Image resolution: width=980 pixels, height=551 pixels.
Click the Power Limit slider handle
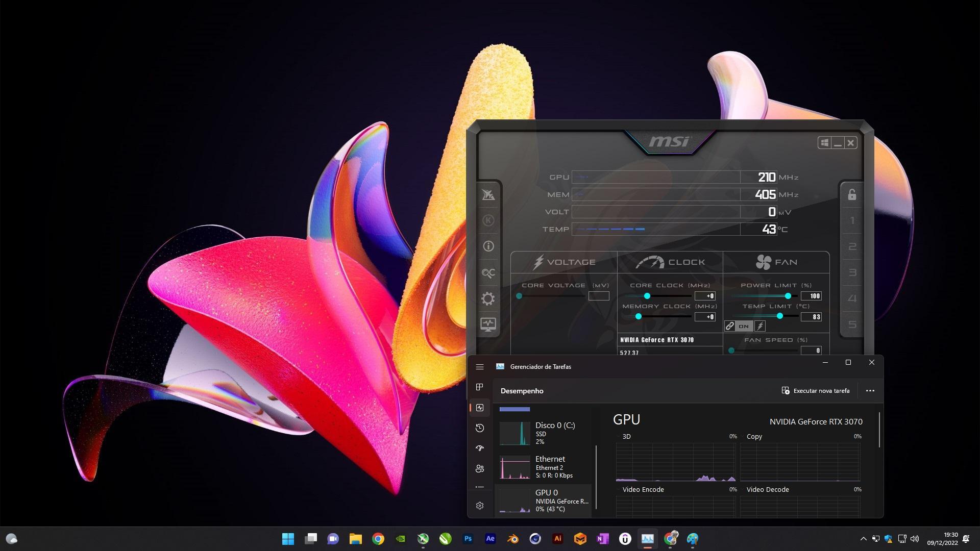(788, 296)
